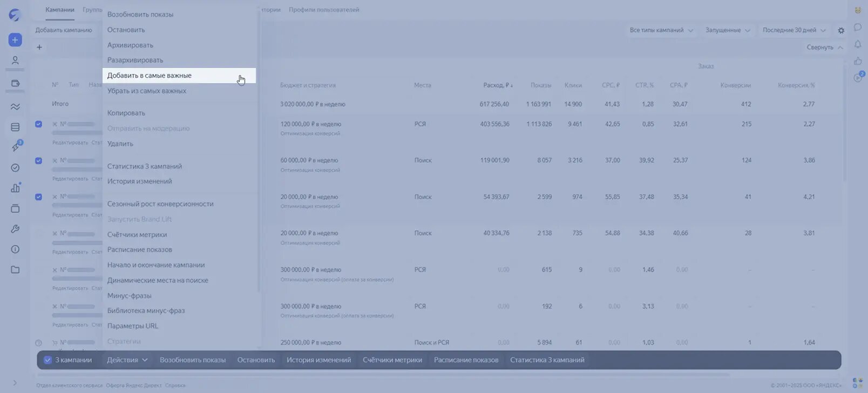Viewport: 868px width, 393px height.
Task: Open the Действия dropdown in bottom bar
Action: [127, 360]
